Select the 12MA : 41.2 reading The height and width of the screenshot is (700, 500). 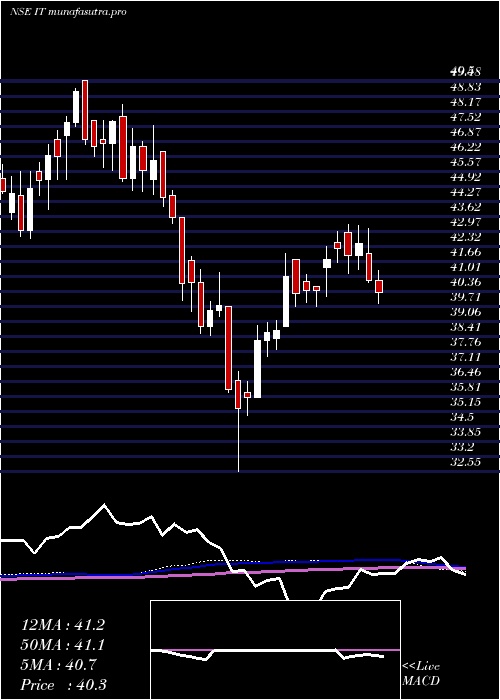pyautogui.click(x=63, y=625)
